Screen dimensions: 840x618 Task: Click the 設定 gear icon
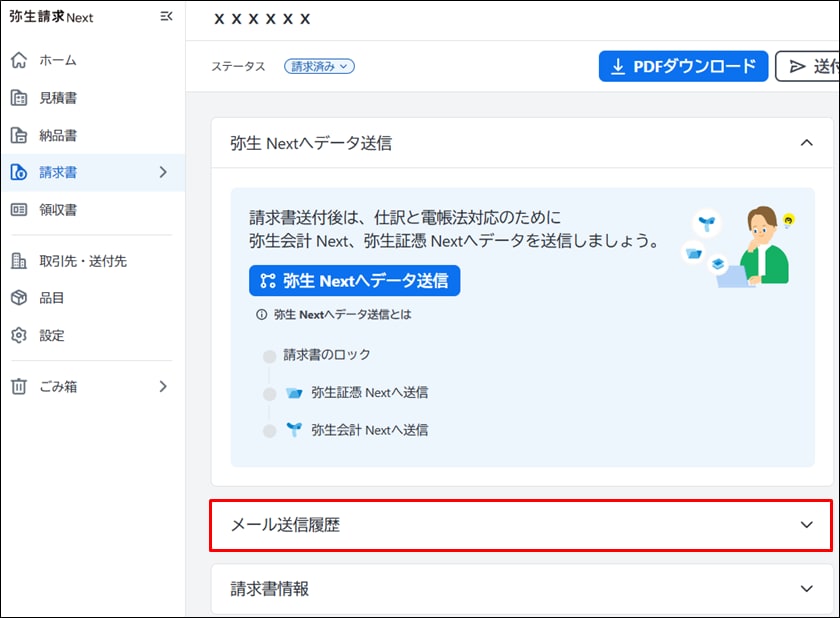19,335
